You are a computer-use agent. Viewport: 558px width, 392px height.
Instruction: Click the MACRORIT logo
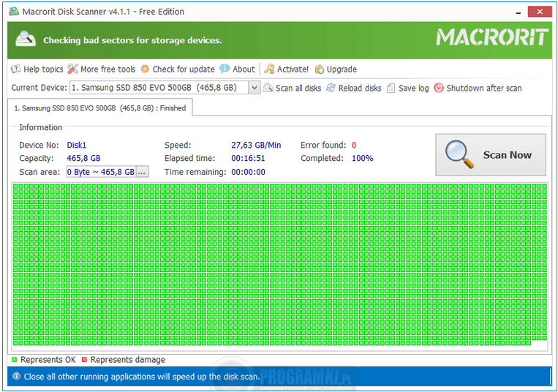(x=492, y=37)
